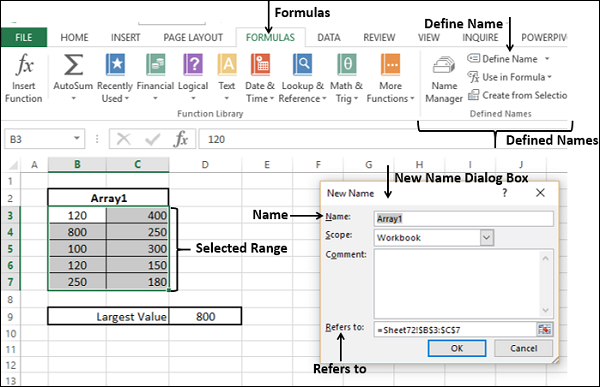Image resolution: width=600 pixels, height=387 pixels.
Task: Click cell B4 containing 800
Action: click(x=77, y=232)
